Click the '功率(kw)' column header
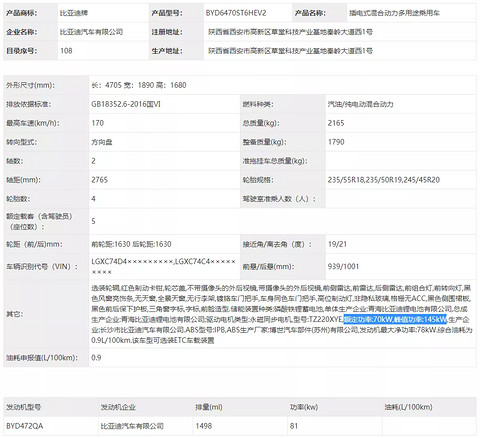The height and width of the screenshot is (438, 480). pos(304,407)
